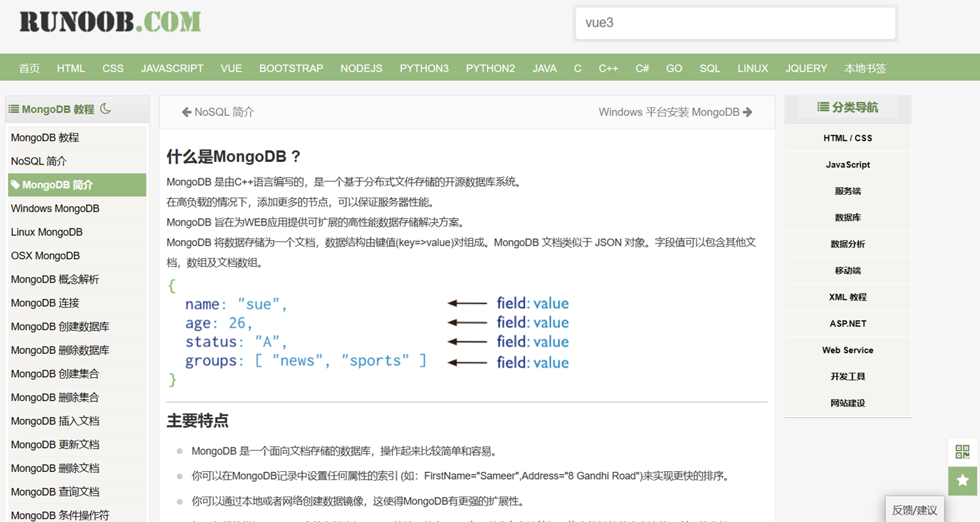Viewport: 980px width, 522px height.
Task: Open PYTHON2 in top navigation
Action: pyautogui.click(x=491, y=69)
